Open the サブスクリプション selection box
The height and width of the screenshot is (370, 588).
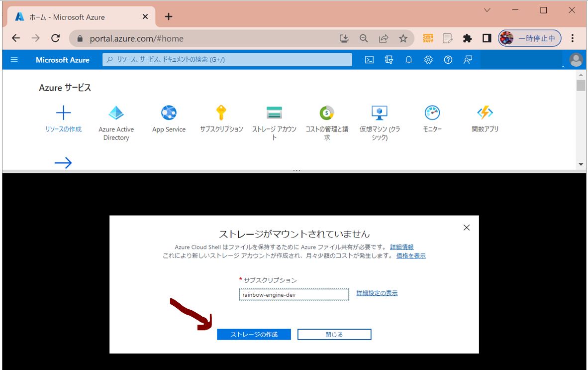pos(294,295)
